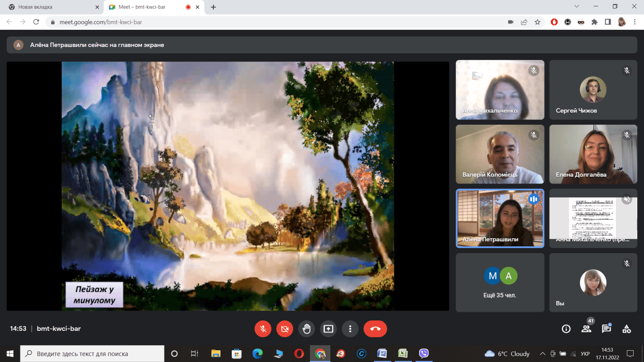
Task: Open Chrome's three-dot menu
Action: point(635,22)
